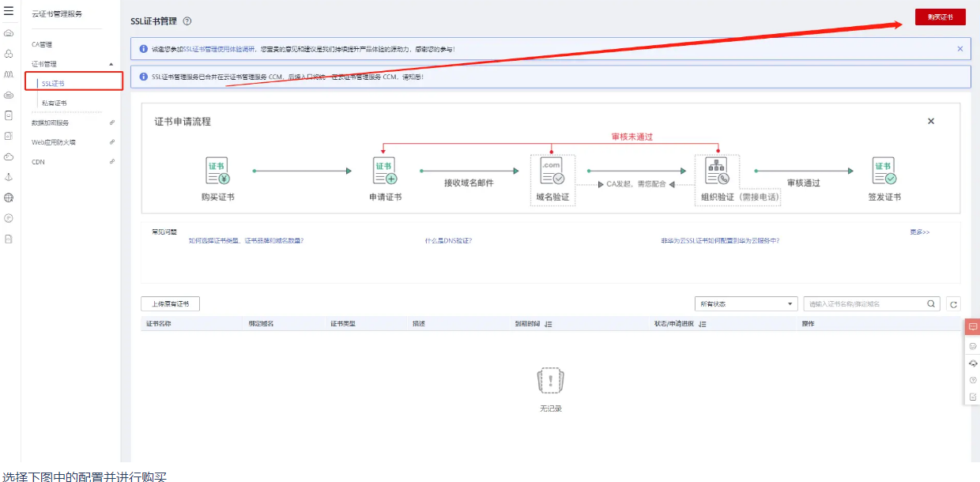The width and height of the screenshot is (980, 482).
Task: Click 更多>> FAQ link
Action: pyautogui.click(x=920, y=232)
